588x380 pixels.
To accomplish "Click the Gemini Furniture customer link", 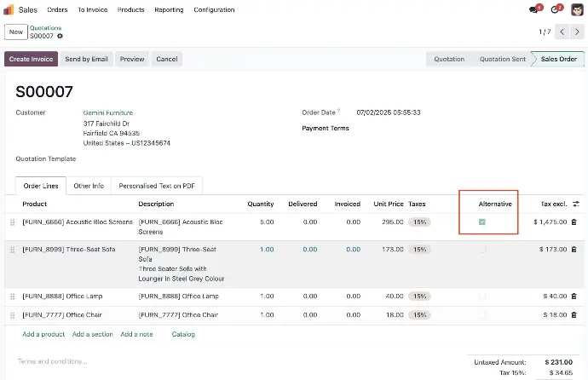I will tap(107, 112).
